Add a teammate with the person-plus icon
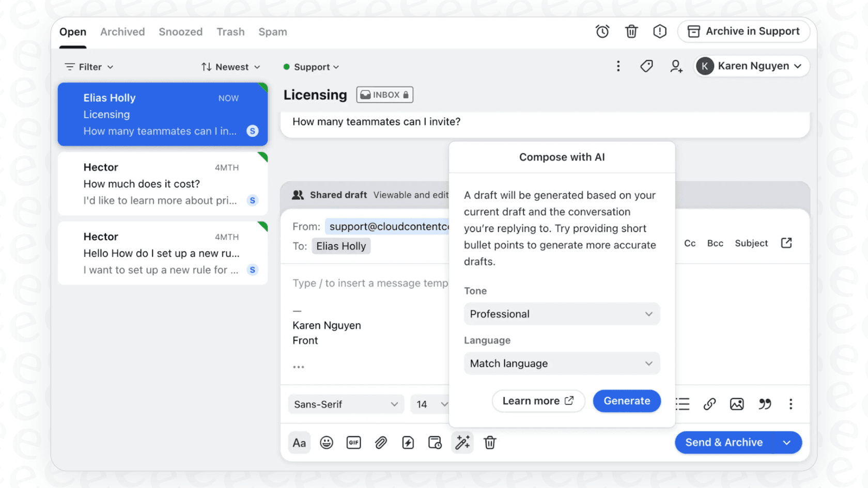868x488 pixels. (x=676, y=66)
